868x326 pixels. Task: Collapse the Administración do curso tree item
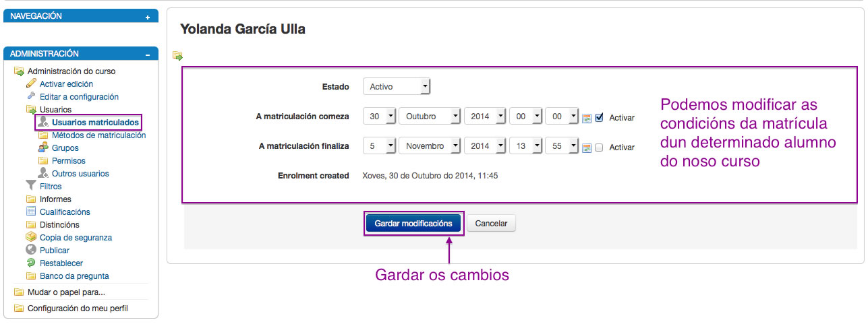coord(71,71)
